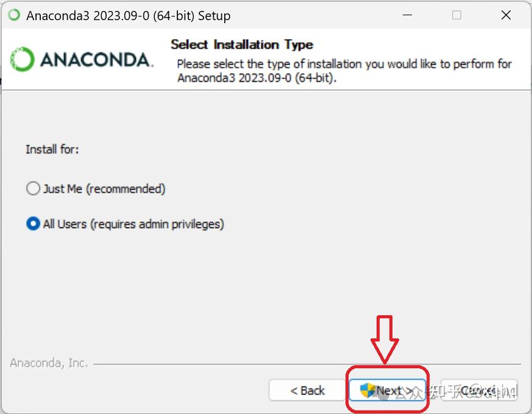The width and height of the screenshot is (532, 414).
Task: Click the ANACONDA wordmark in the header
Action: (97, 60)
